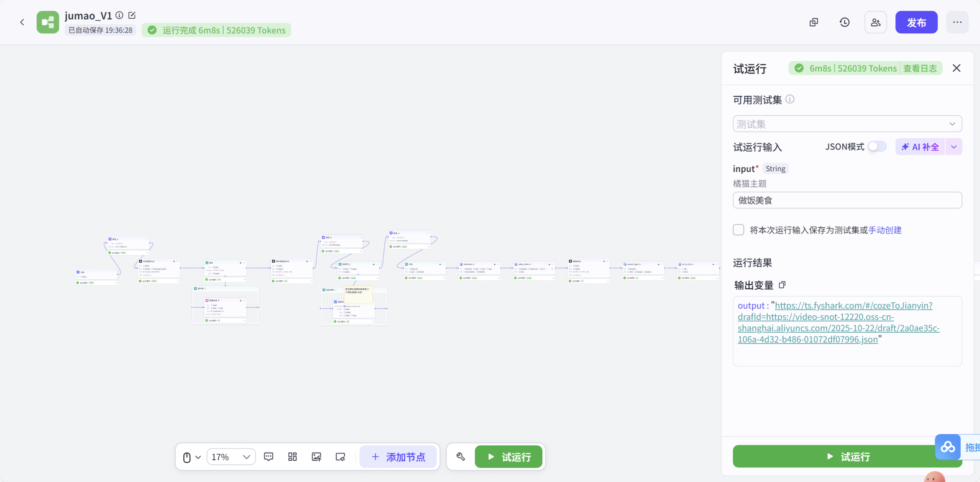Open the collaborators people icon

(875, 22)
